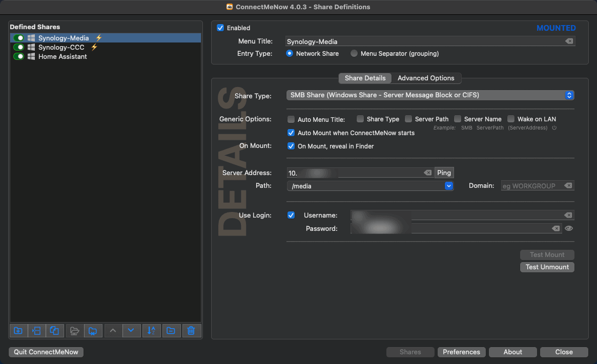597x364 pixels.
Task: Click the insert menu separator toolbar icon
Action: pyautogui.click(x=36, y=331)
